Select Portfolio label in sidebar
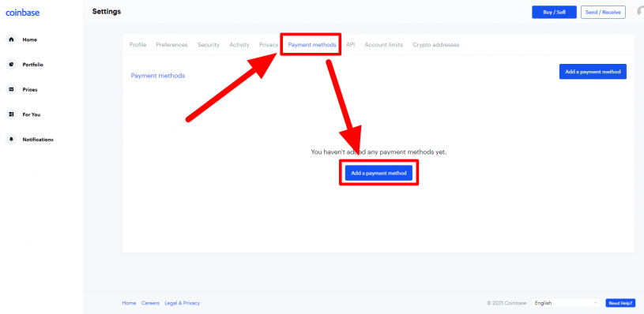Image resolution: width=644 pixels, height=314 pixels. [33, 65]
